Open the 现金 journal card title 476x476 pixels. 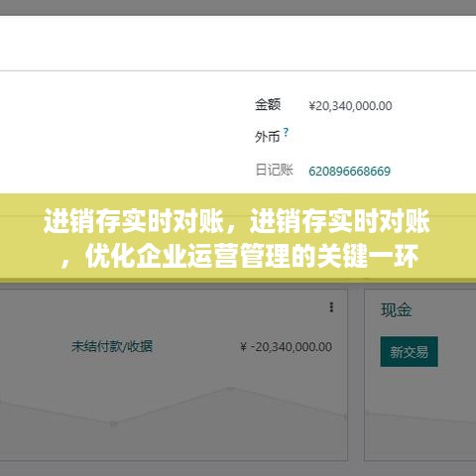[396, 310]
